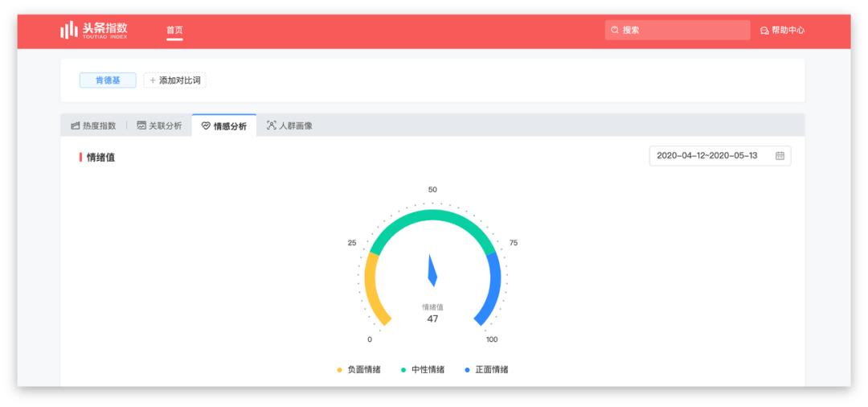Select the 肯德基 keyword tag
This screenshot has height=407, width=868.
click(108, 80)
